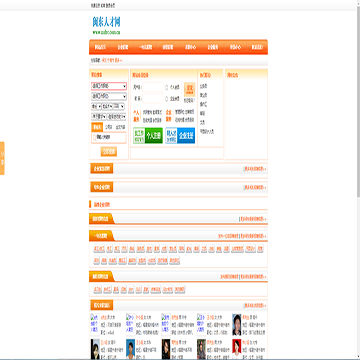Click the orange login button beside the radio options

(x=190, y=89)
